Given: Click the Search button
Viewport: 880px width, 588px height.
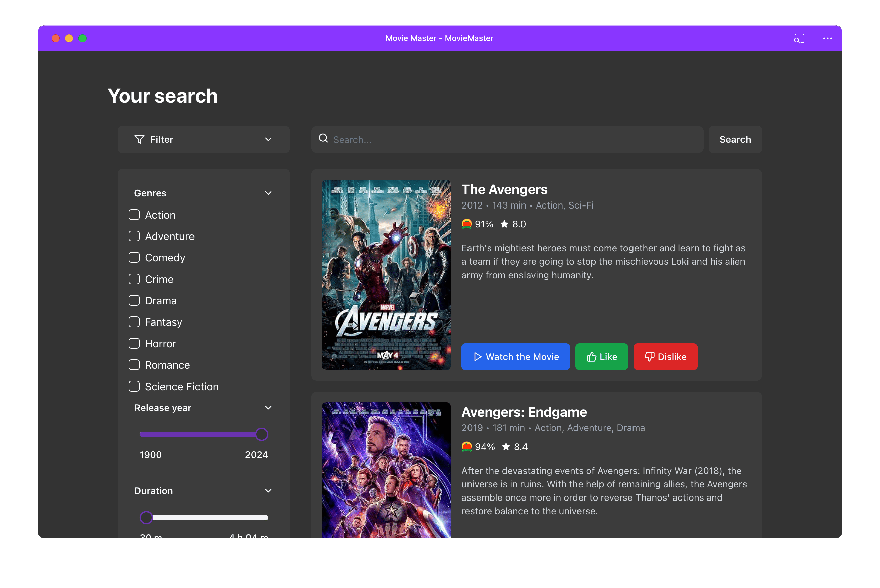Looking at the screenshot, I should tap(735, 139).
